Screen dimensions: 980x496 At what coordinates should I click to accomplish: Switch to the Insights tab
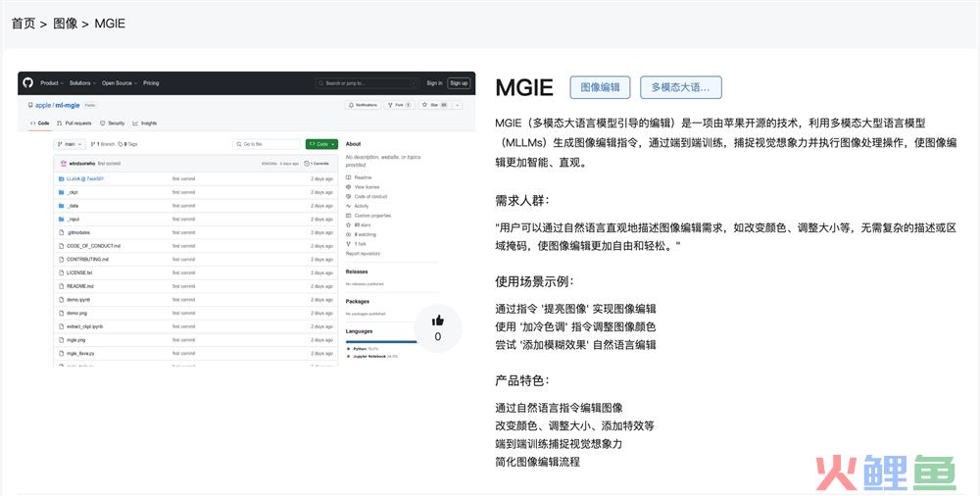pyautogui.click(x=144, y=124)
